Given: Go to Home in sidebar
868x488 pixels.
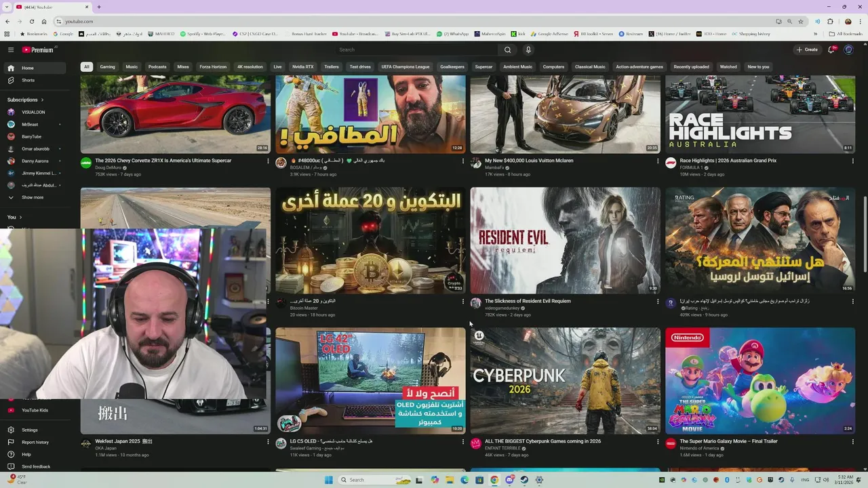Looking at the screenshot, I should (x=35, y=68).
